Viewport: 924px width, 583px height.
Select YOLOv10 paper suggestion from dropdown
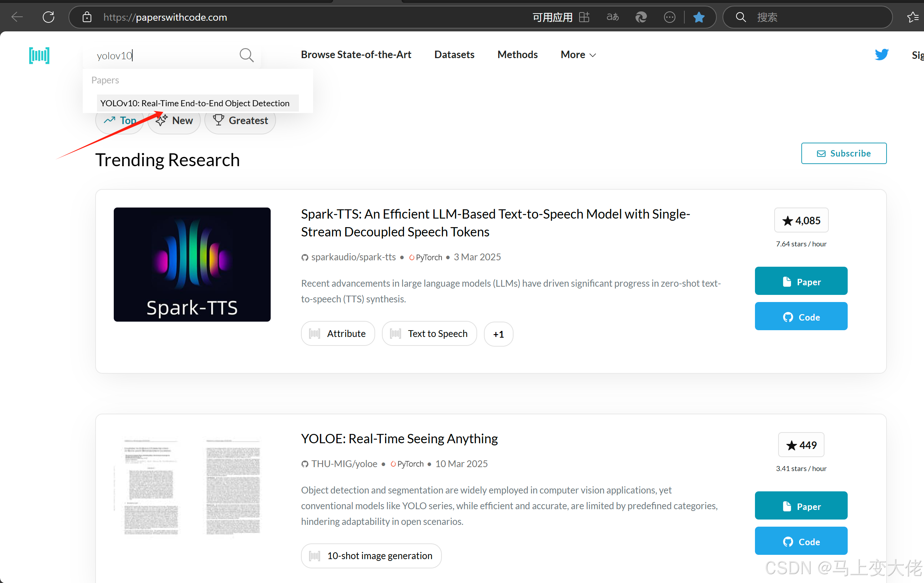[x=195, y=103]
